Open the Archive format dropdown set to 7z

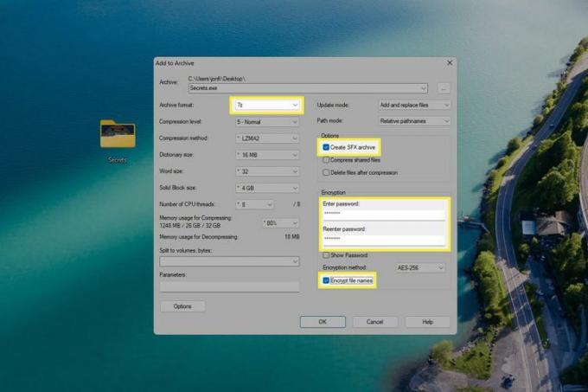click(266, 105)
